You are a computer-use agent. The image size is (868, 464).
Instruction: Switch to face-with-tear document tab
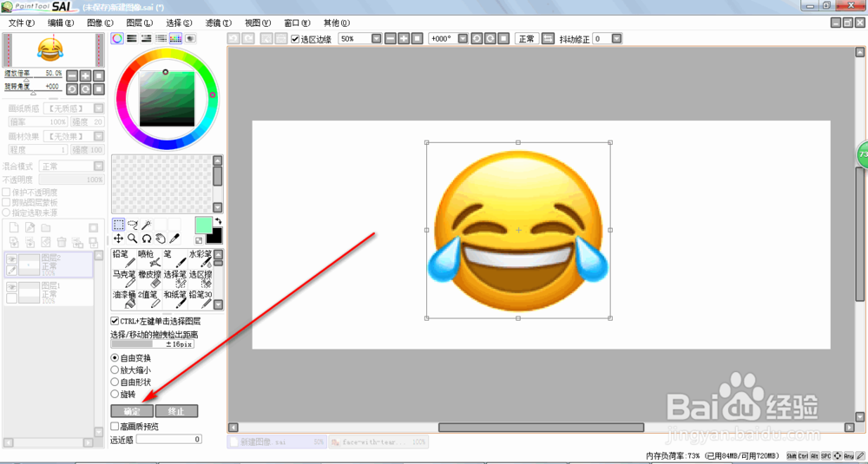[378, 442]
